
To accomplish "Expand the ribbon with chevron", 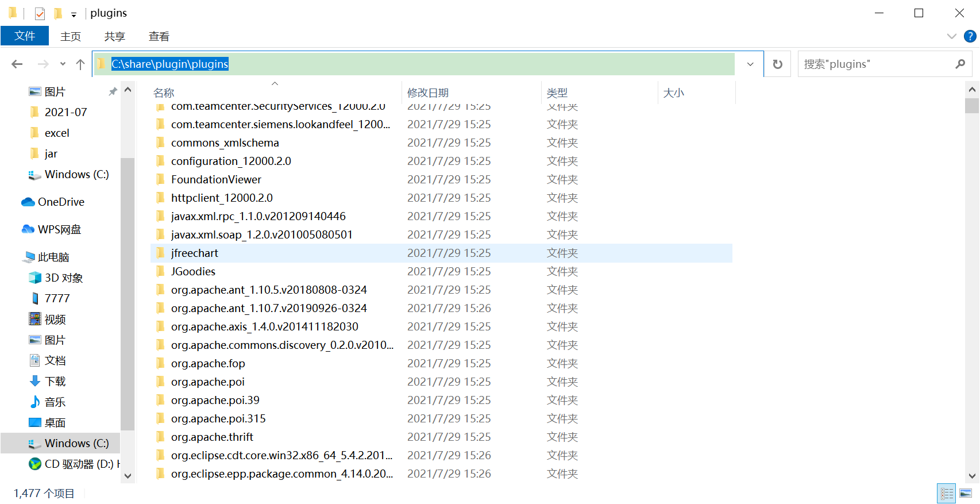I will click(951, 36).
